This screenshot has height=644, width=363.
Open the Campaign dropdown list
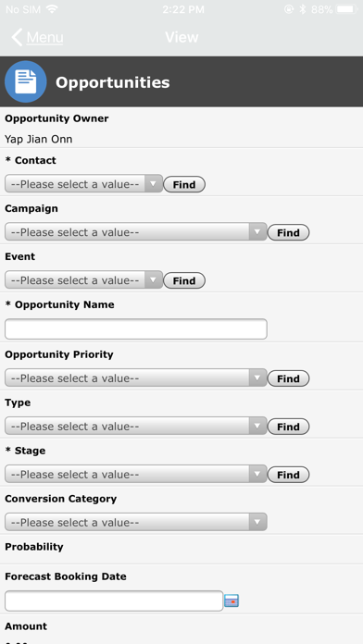136,232
